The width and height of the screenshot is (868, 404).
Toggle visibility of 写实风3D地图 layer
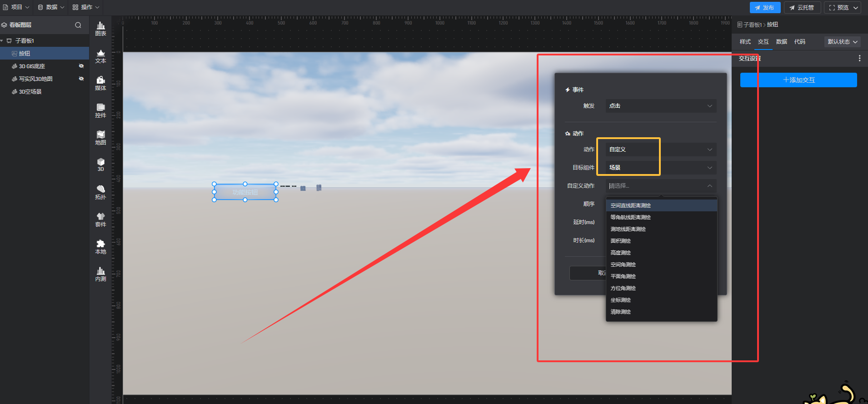[81, 79]
